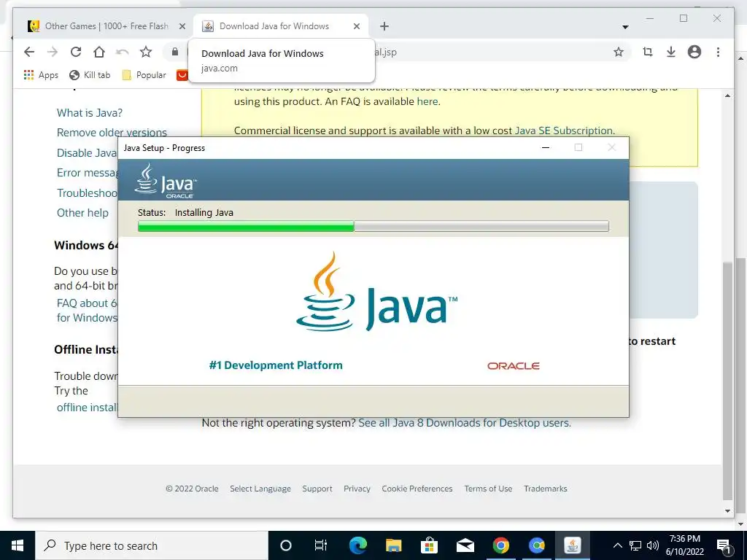Open File Explorer from taskbar
Screen dimensions: 747x560
(x=393, y=545)
